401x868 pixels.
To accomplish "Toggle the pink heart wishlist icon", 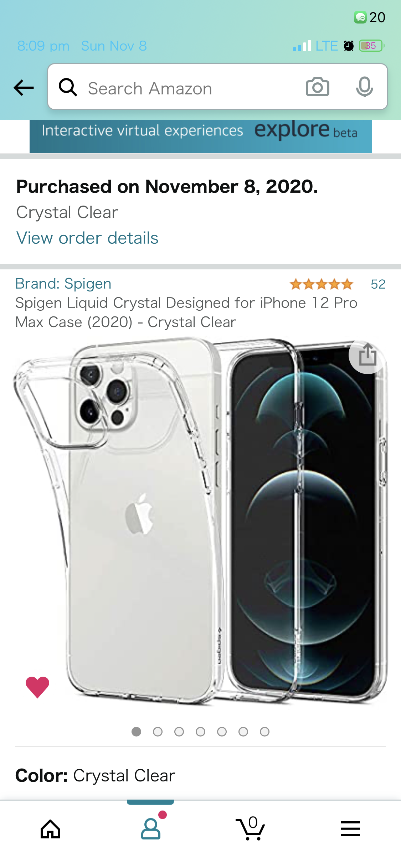I will tap(37, 687).
